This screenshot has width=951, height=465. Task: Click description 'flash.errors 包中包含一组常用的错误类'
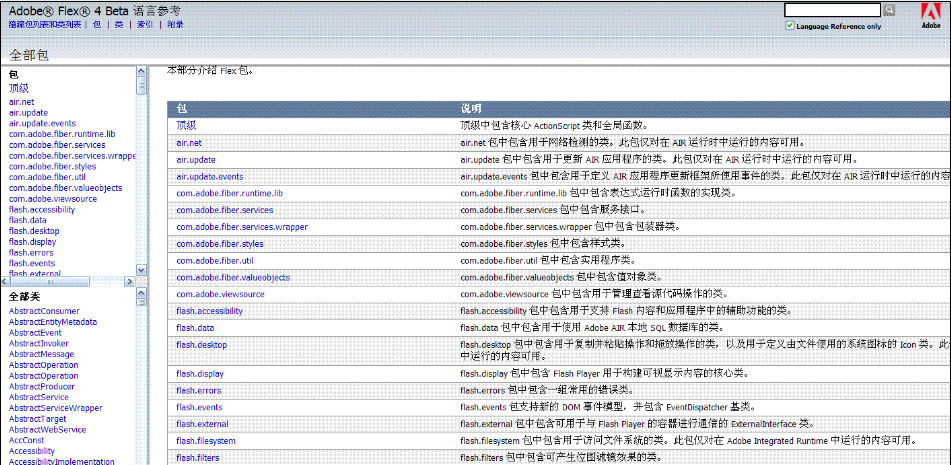pyautogui.click(x=548, y=390)
